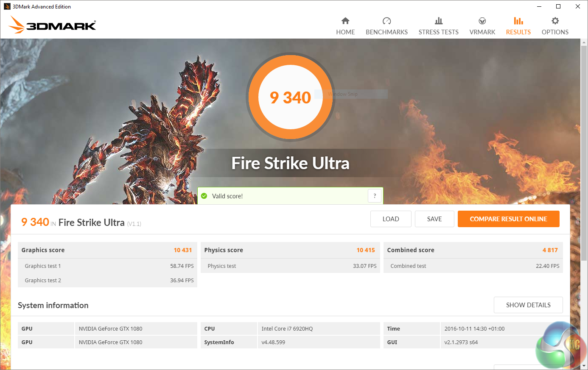The height and width of the screenshot is (370, 588).
Task: Click the Combined score value 4 817
Action: coord(550,250)
